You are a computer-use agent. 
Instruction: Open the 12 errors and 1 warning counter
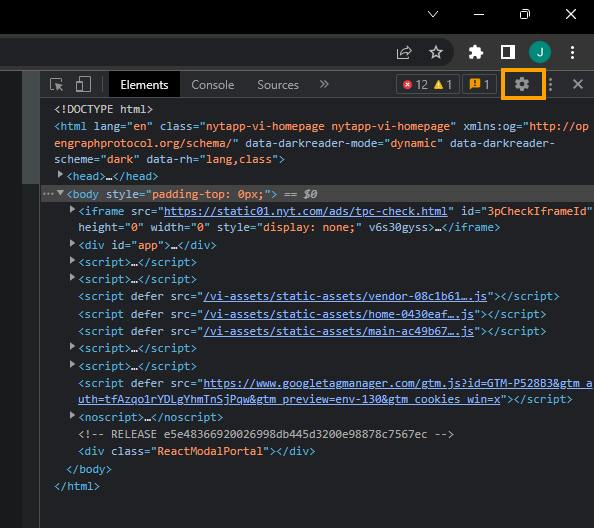point(428,84)
